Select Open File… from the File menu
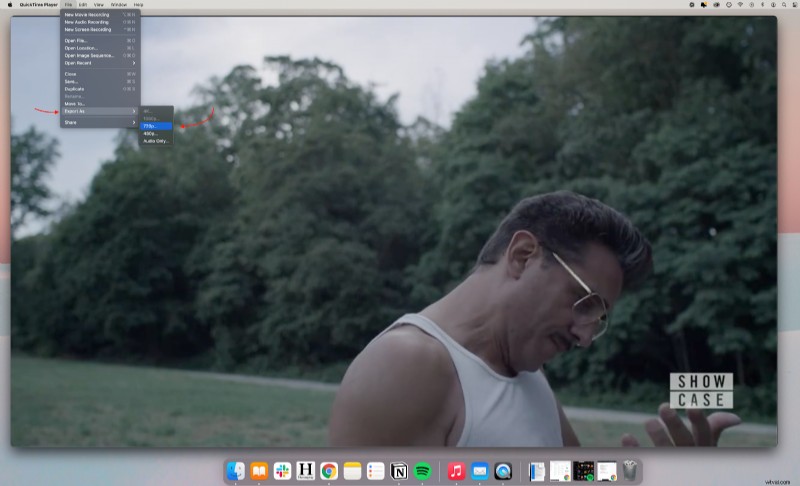 100,40
